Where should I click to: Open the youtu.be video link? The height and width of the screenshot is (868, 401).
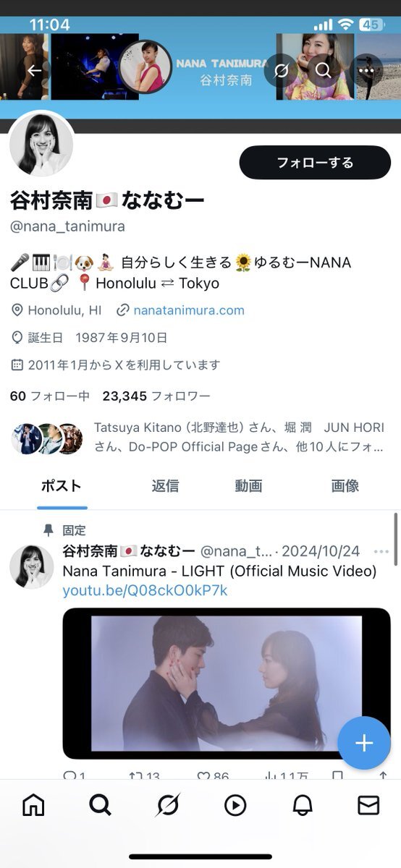(x=145, y=590)
